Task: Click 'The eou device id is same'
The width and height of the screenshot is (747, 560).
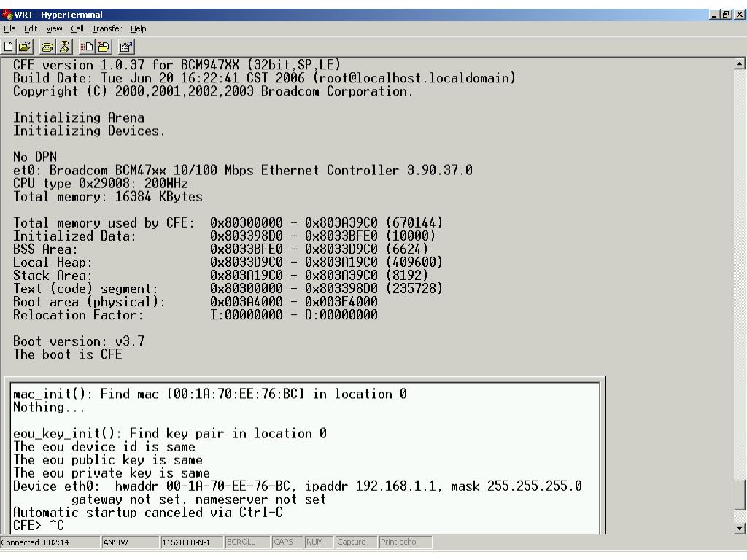Action: tap(104, 447)
